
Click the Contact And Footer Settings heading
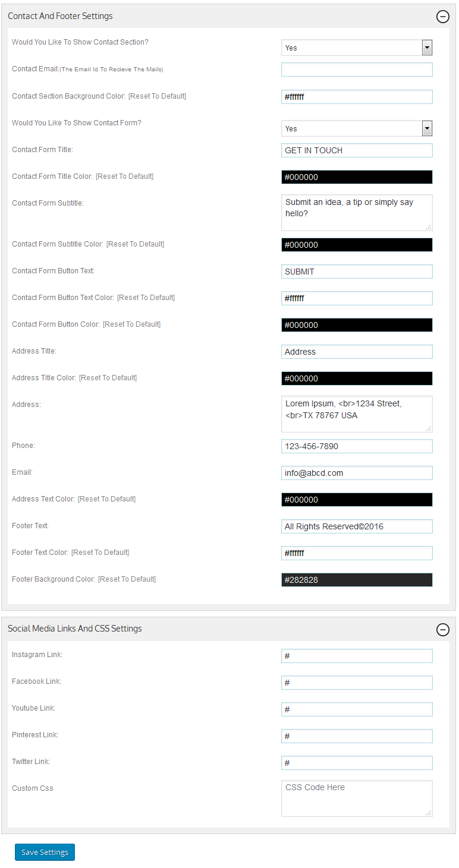point(60,16)
